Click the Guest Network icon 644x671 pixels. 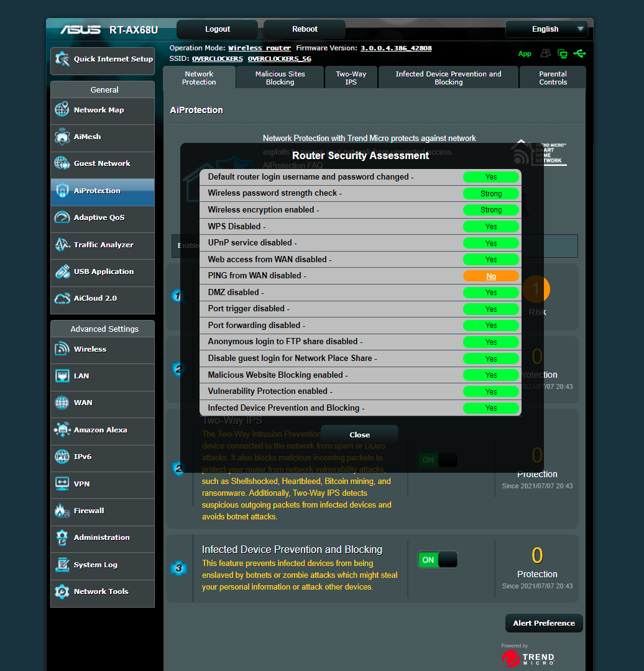pyautogui.click(x=62, y=163)
